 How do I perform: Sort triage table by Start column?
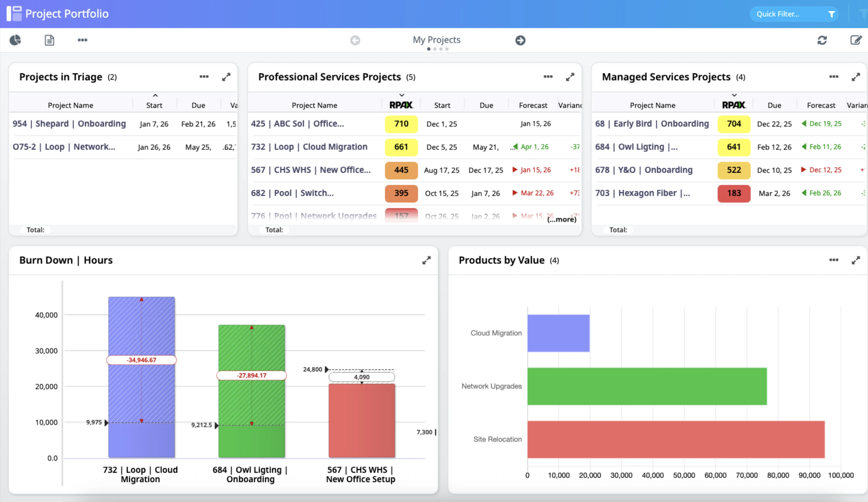tap(154, 105)
